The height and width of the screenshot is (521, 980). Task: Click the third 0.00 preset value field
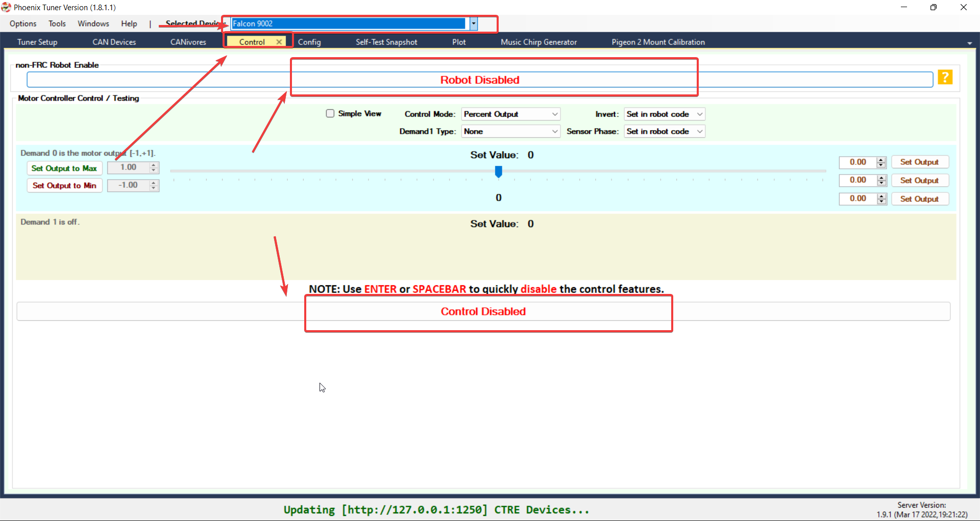coord(858,199)
